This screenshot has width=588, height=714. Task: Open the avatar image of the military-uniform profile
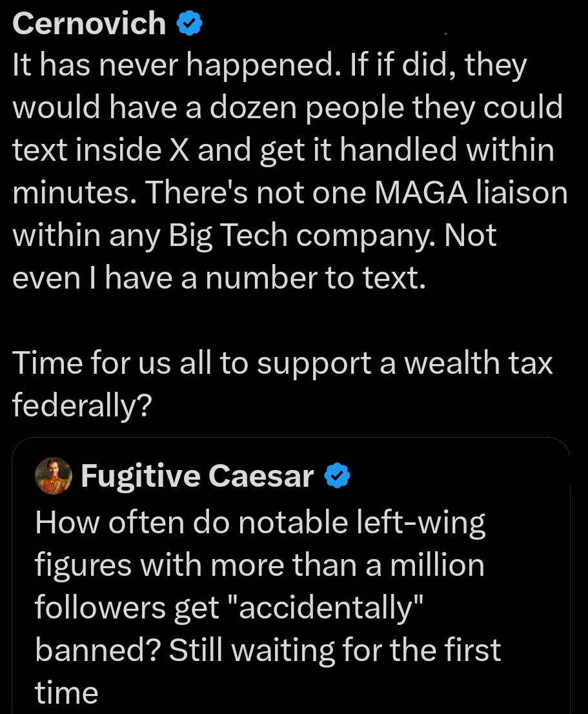[54, 476]
